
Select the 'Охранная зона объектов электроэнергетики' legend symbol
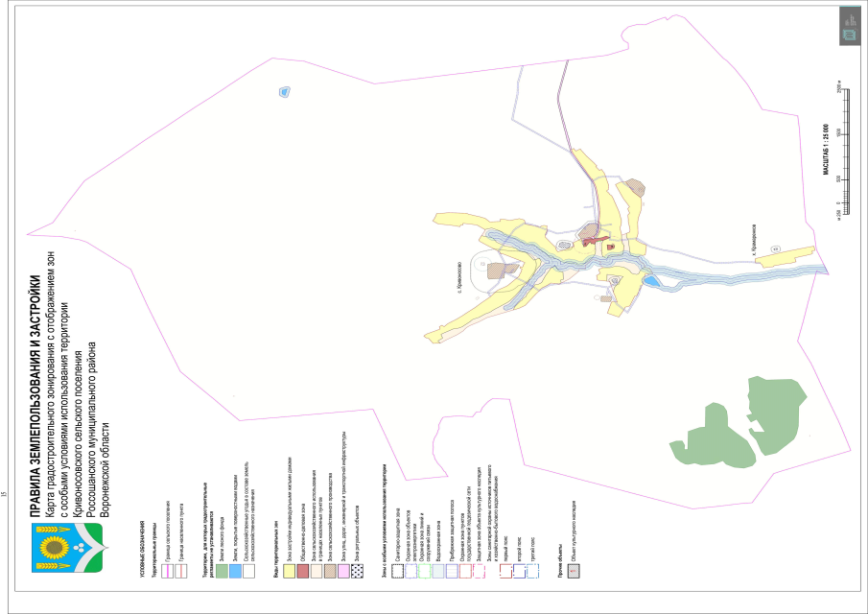[411, 571]
